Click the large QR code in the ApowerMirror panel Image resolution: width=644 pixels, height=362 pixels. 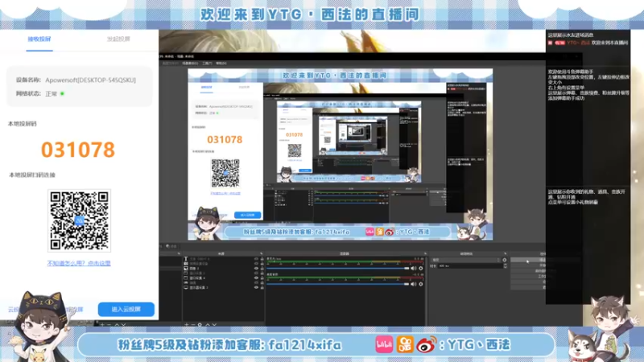pos(79,220)
